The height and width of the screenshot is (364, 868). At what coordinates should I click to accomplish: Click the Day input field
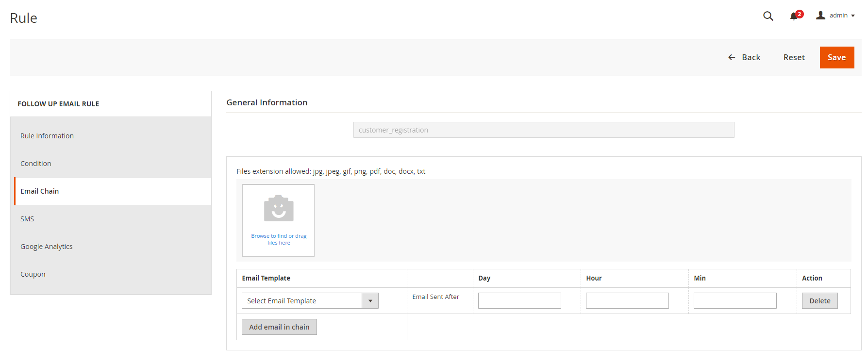tap(519, 301)
